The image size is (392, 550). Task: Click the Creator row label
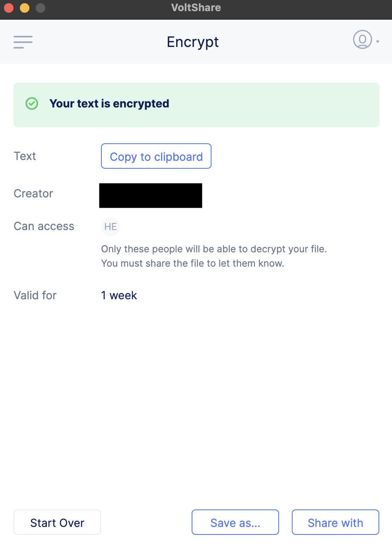[33, 193]
